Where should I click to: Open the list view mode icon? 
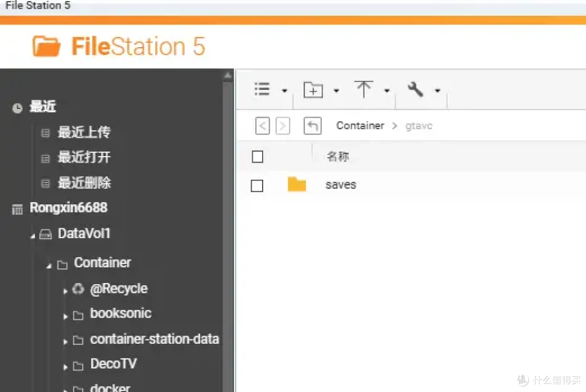click(x=262, y=89)
